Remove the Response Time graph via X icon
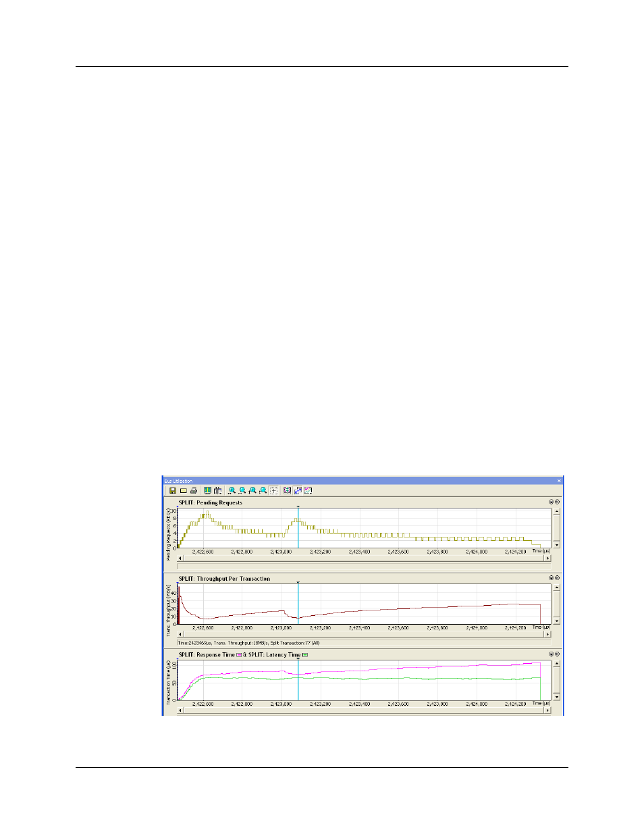The width and height of the screenshot is (644, 834). click(x=557, y=654)
